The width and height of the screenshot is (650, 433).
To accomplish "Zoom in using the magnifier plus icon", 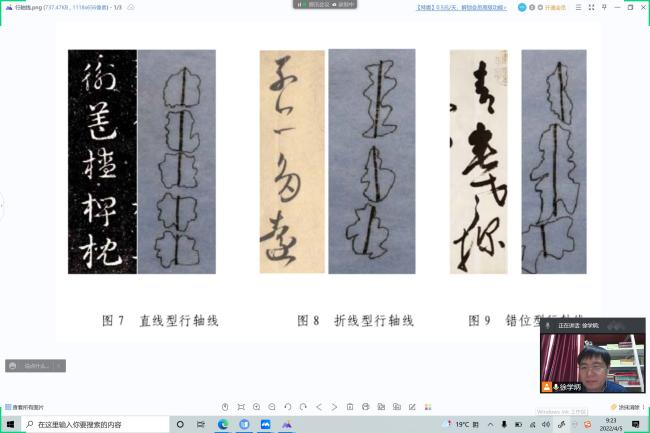I will (x=257, y=407).
